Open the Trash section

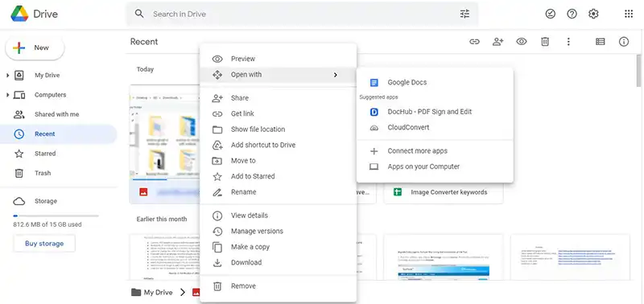coord(58,173)
